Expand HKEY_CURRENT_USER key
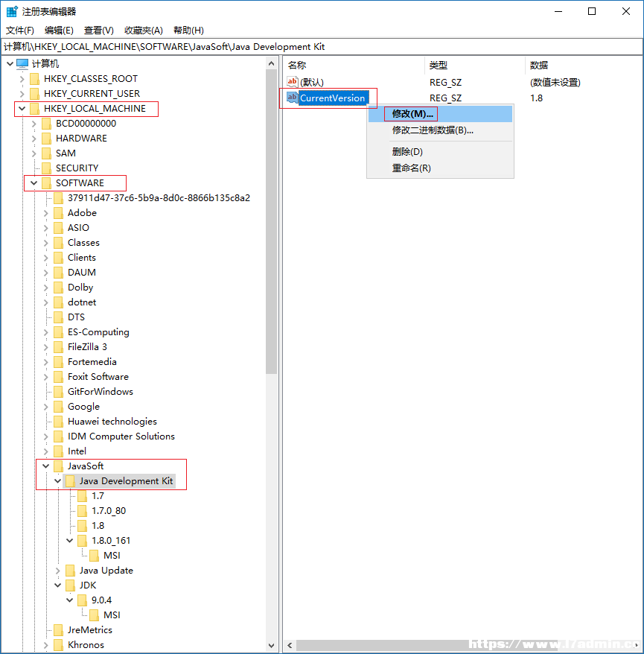This screenshot has height=654, width=644. (x=22, y=94)
